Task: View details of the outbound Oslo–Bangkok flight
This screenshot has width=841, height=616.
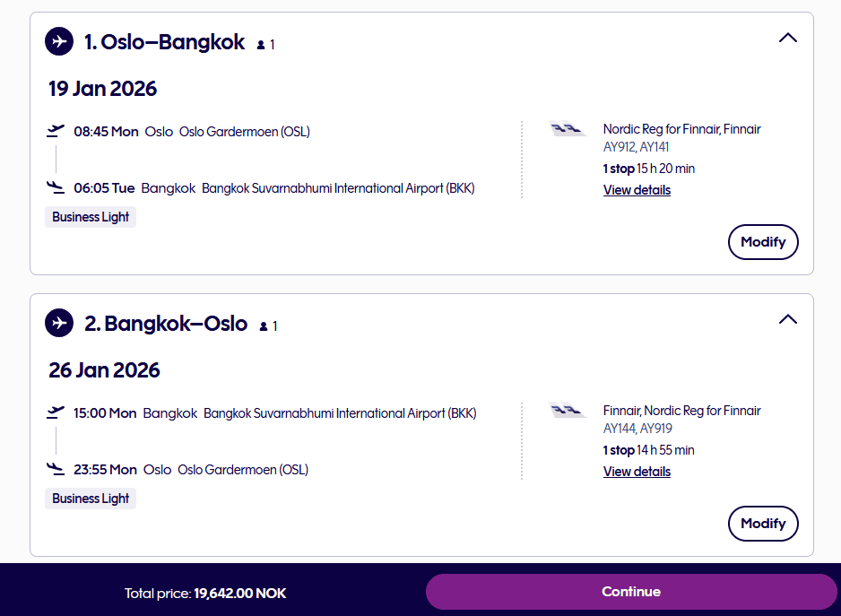Action: click(637, 190)
